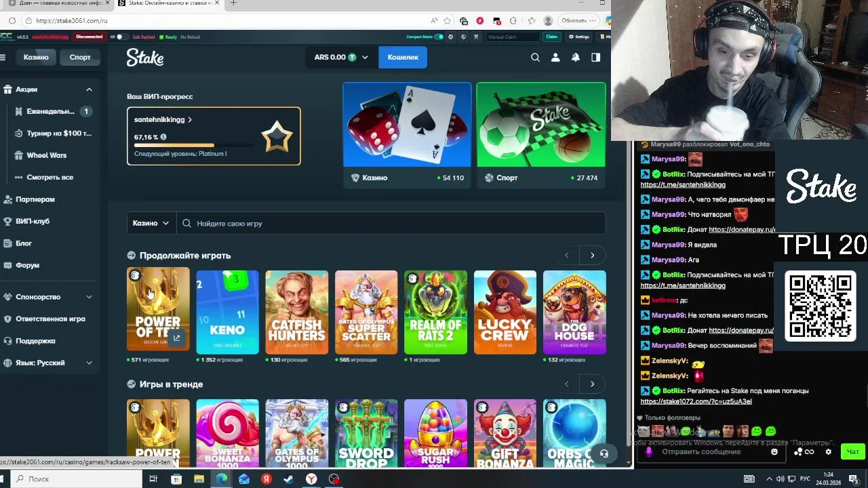
Task: Open Поддержка sidebar item
Action: click(x=49, y=341)
